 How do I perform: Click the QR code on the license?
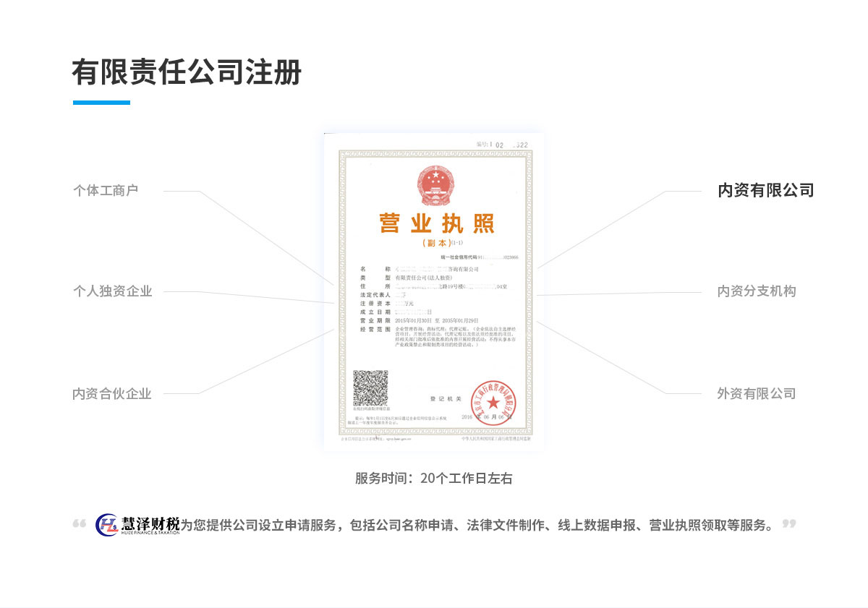click(x=370, y=388)
